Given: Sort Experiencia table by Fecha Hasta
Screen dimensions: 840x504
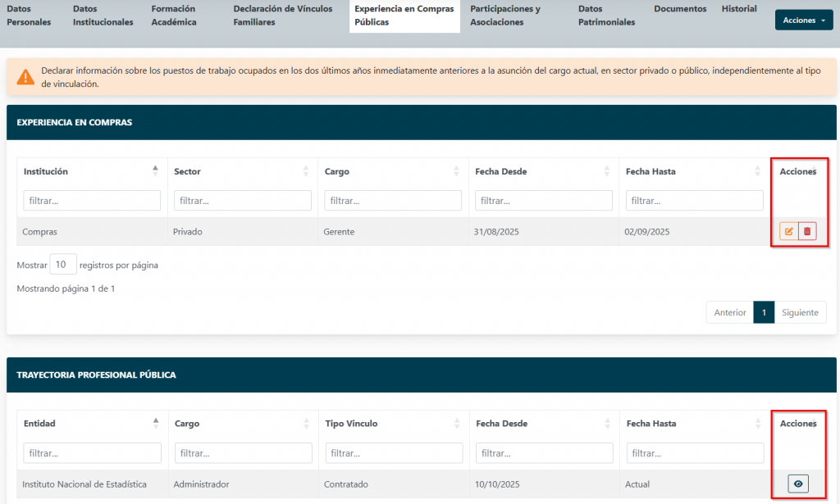Looking at the screenshot, I should 757,171.
